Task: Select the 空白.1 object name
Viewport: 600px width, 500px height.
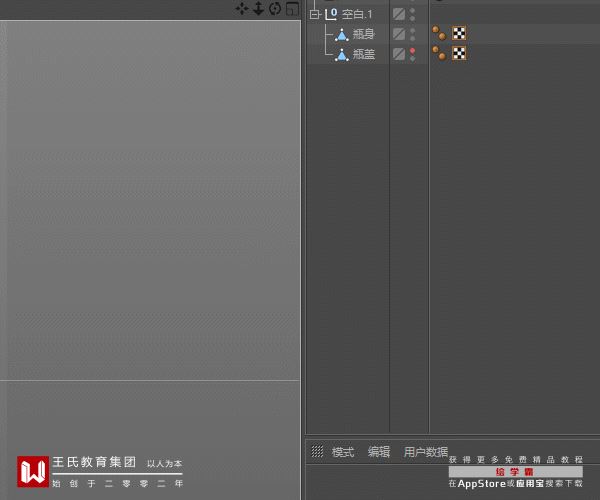Action: point(357,15)
